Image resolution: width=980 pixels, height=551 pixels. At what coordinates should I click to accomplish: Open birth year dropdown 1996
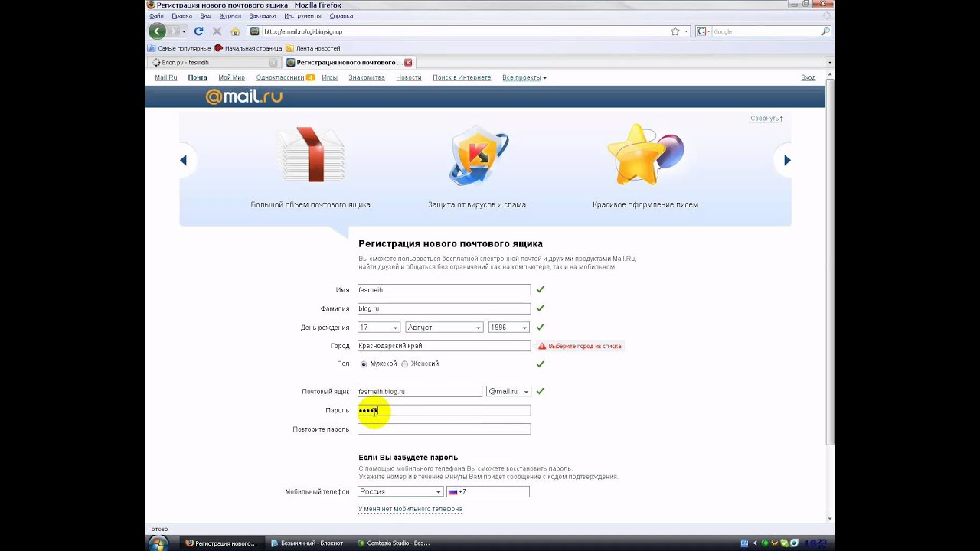(509, 328)
